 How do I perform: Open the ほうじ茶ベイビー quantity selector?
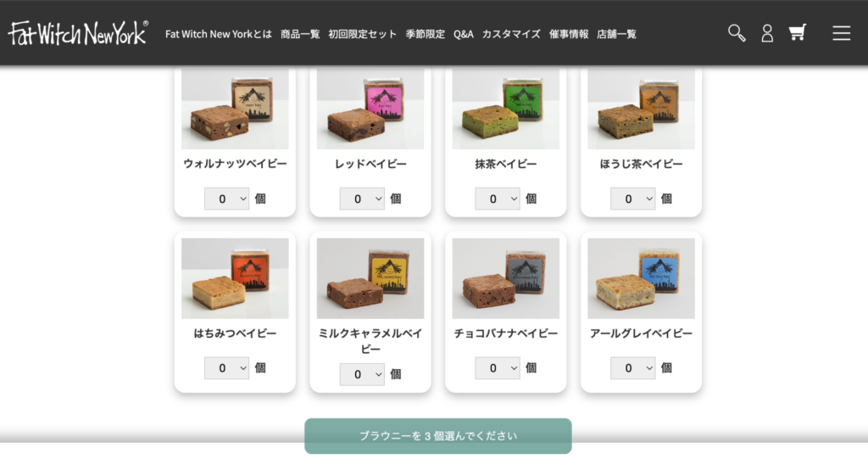coord(632,199)
